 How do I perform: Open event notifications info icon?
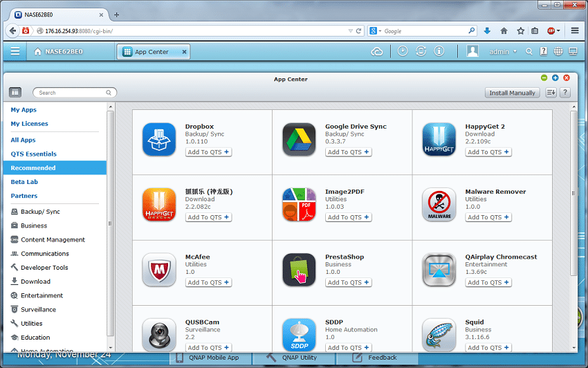(439, 51)
